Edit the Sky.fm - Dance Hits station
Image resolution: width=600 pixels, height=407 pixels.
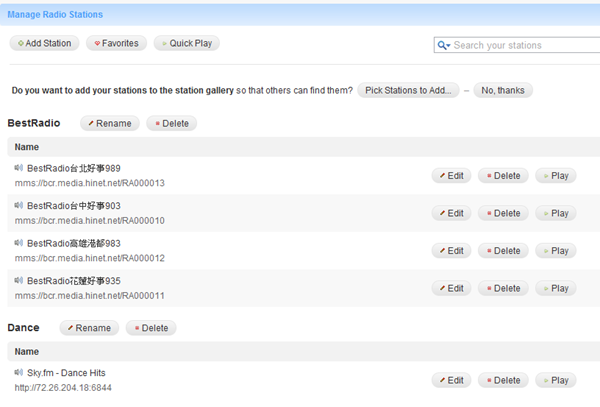452,380
